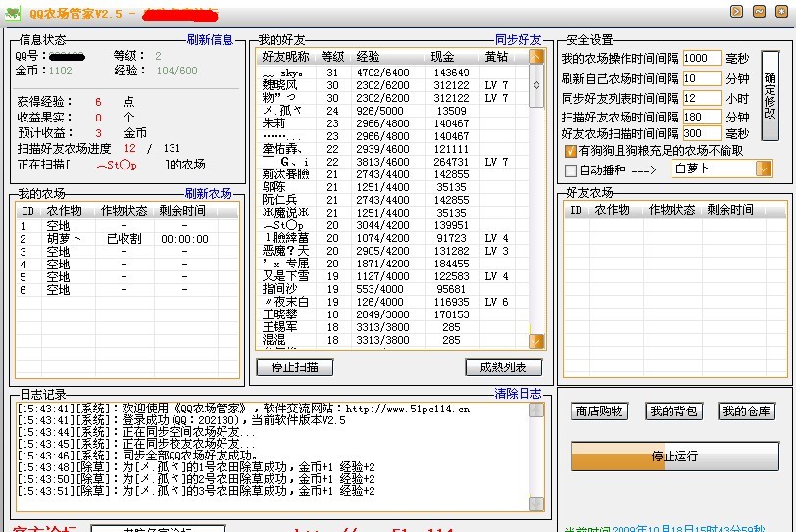The image size is (796, 532).
Task: Click log panel scroll-down arrow
Action: pyautogui.click(x=536, y=504)
